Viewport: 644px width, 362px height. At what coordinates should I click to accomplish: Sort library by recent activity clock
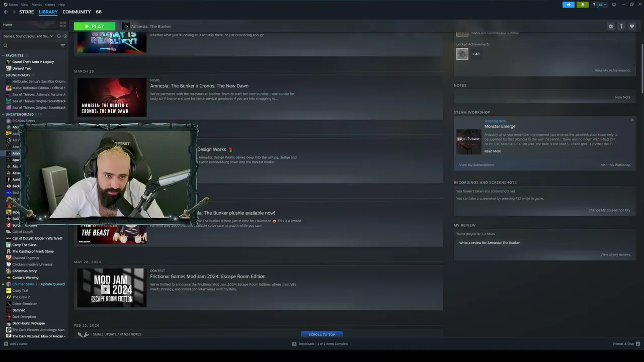point(59,36)
